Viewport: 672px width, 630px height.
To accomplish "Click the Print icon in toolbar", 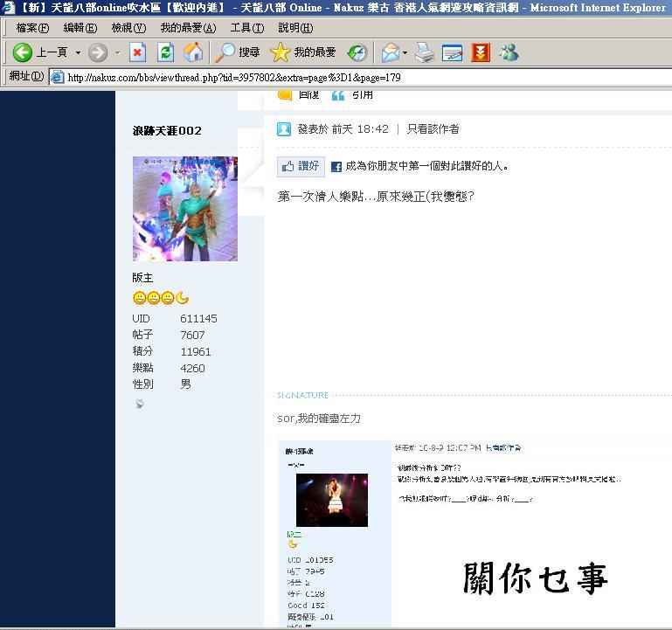I will 425,52.
